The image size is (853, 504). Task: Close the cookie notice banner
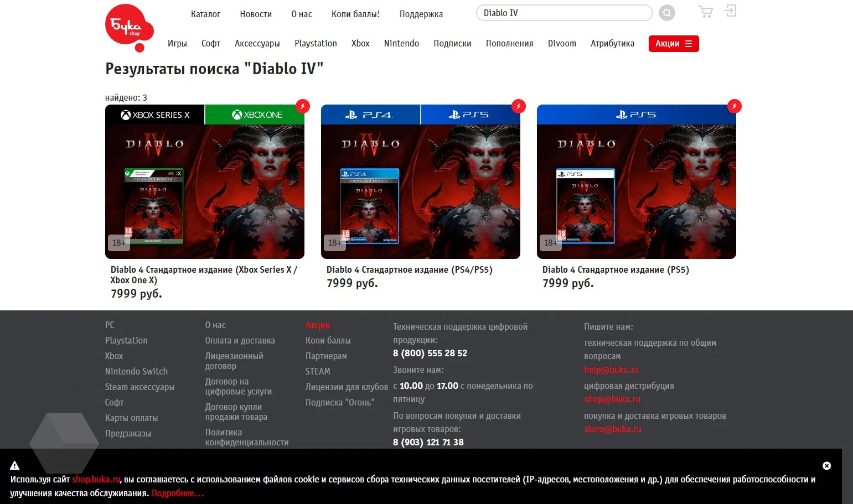(826, 466)
